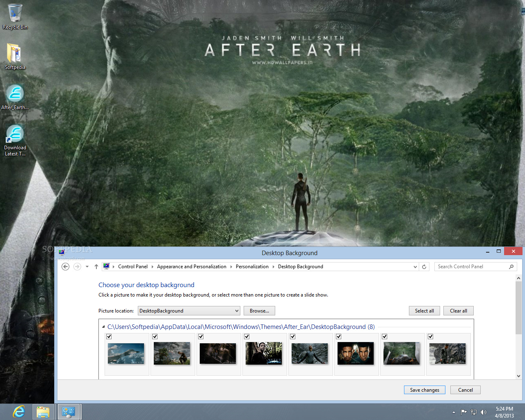Click the window icon in title bar

[x=62, y=253]
